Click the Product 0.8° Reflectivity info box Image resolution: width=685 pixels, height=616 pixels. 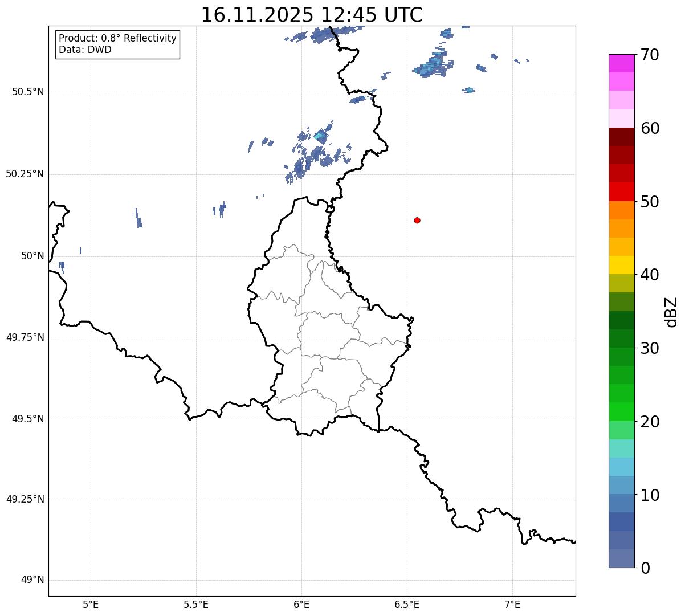point(117,44)
